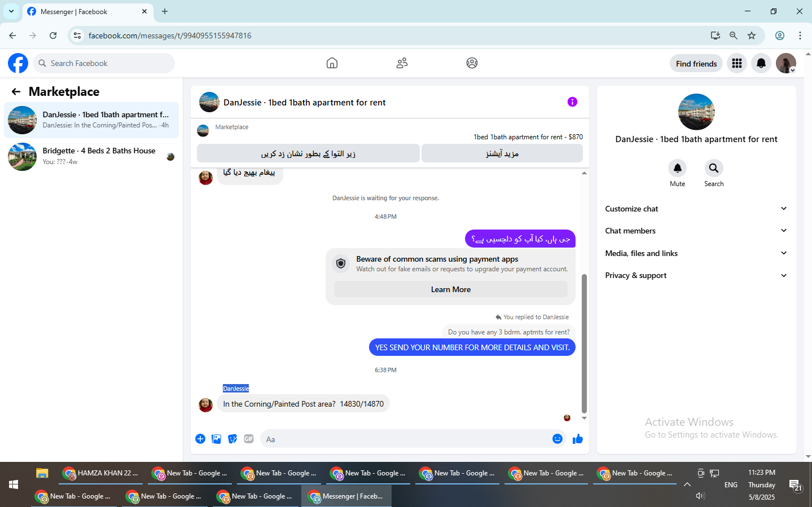Click the Facebook logo

tap(18, 63)
